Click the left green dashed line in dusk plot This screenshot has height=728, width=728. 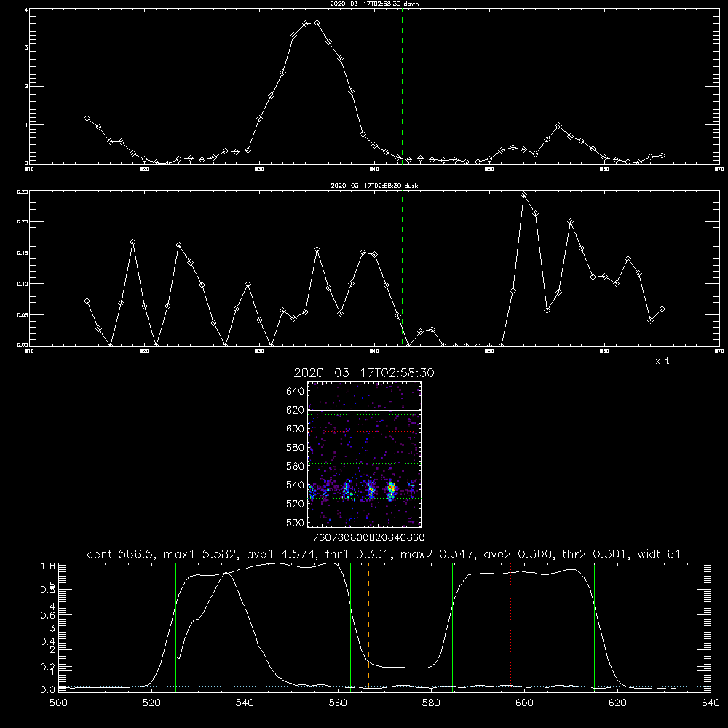(232, 269)
